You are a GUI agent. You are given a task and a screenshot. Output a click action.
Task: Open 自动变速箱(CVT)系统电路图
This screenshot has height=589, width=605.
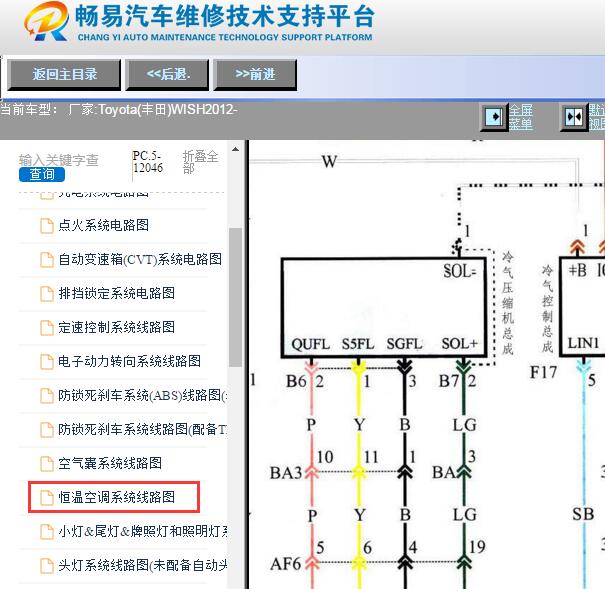click(x=140, y=259)
